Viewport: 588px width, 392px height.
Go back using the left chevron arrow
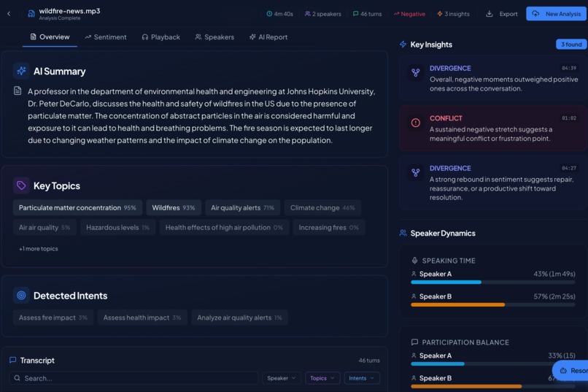pos(9,14)
